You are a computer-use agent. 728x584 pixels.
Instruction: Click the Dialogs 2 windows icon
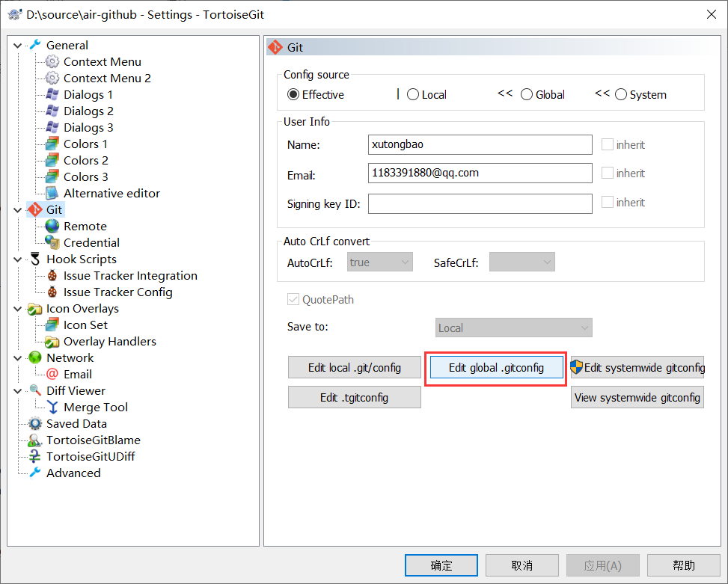(52, 111)
